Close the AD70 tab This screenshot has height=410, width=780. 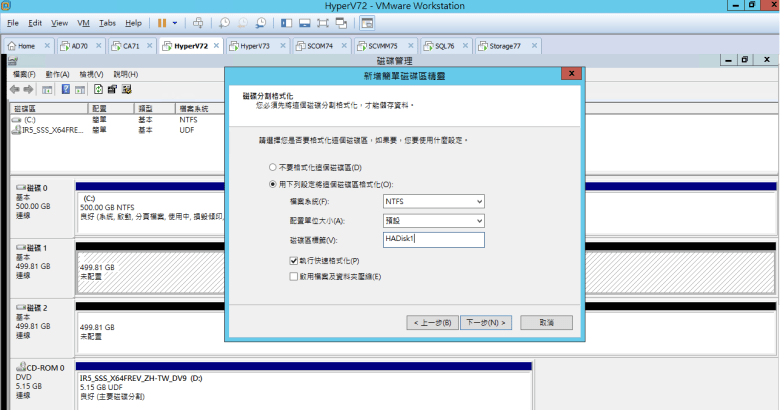pos(99,46)
